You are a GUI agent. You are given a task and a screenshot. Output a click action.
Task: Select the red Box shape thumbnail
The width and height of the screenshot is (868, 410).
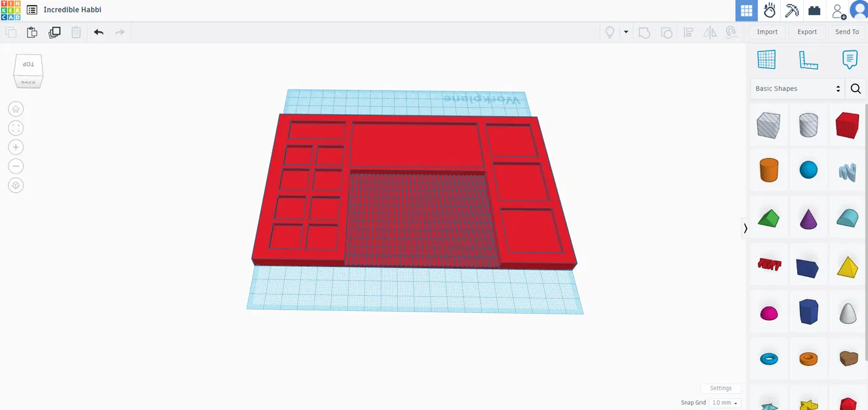click(x=847, y=125)
